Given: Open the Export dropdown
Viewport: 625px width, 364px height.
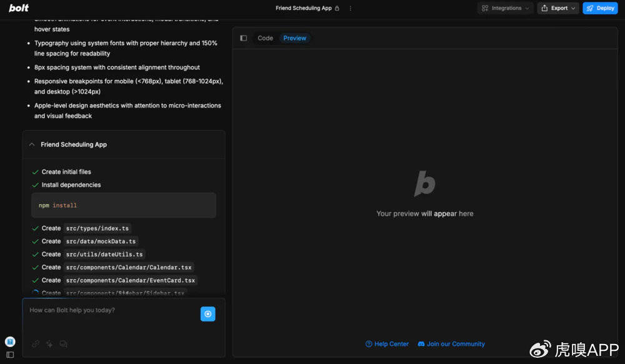Looking at the screenshot, I should [558, 8].
